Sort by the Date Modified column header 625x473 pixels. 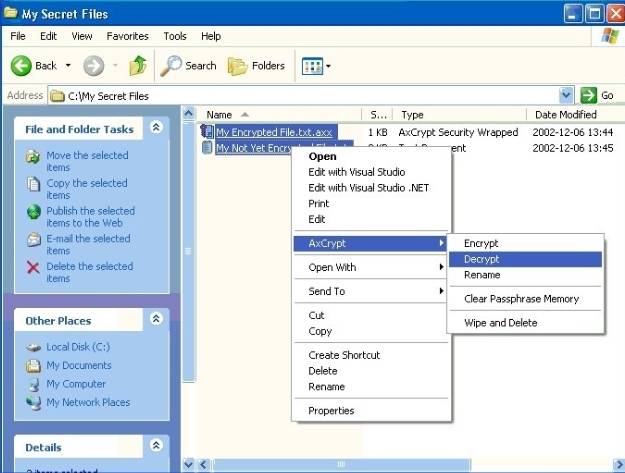click(575, 115)
